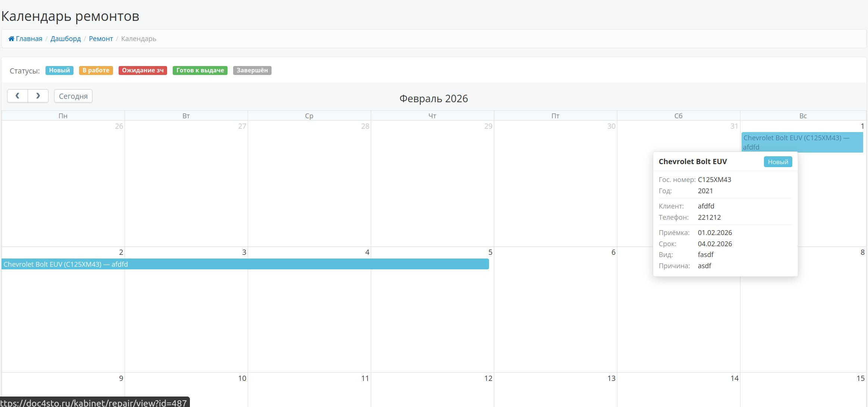Click the В работе status badge
868x407 pixels.
(x=96, y=71)
